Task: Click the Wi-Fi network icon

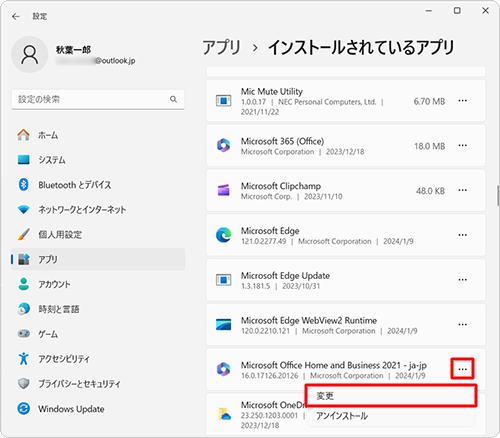Action: point(23,210)
